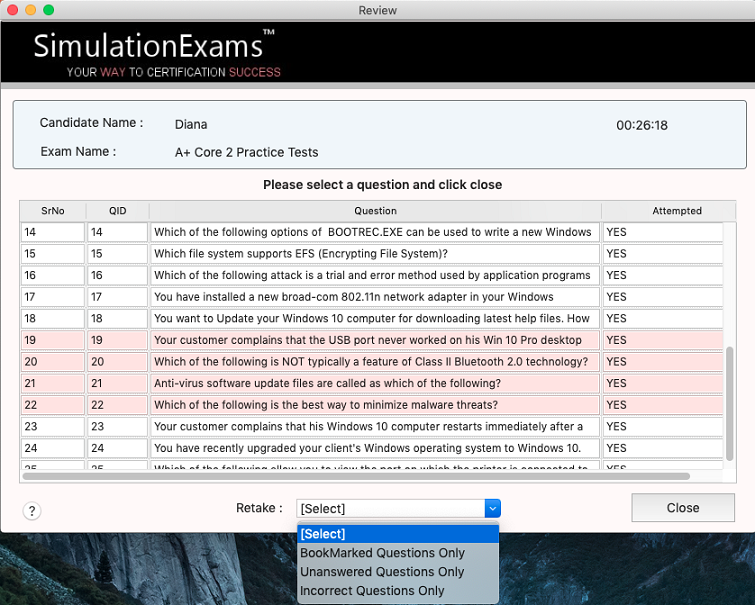
Task: Click QID cell with value 24
Action: (117, 448)
